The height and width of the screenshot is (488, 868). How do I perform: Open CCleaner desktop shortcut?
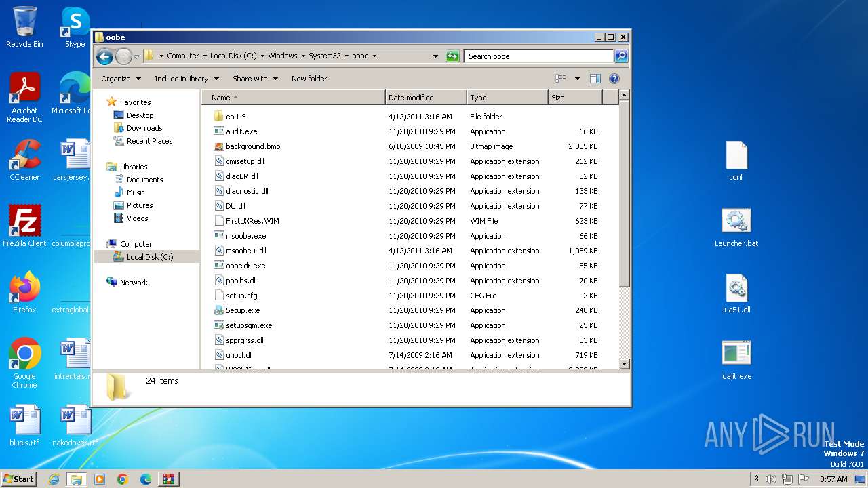click(x=24, y=160)
